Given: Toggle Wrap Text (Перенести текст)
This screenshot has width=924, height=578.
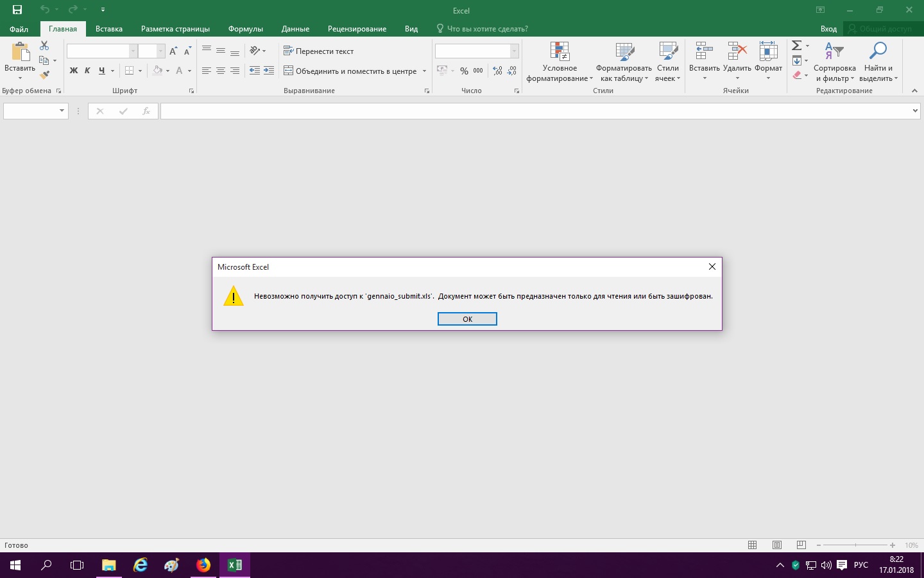Looking at the screenshot, I should tap(319, 51).
